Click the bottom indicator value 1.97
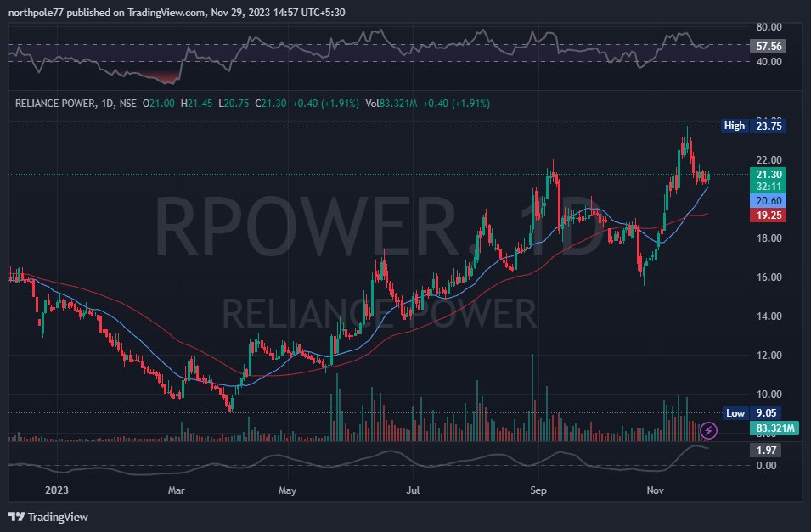This screenshot has height=532, width=811. (765, 450)
